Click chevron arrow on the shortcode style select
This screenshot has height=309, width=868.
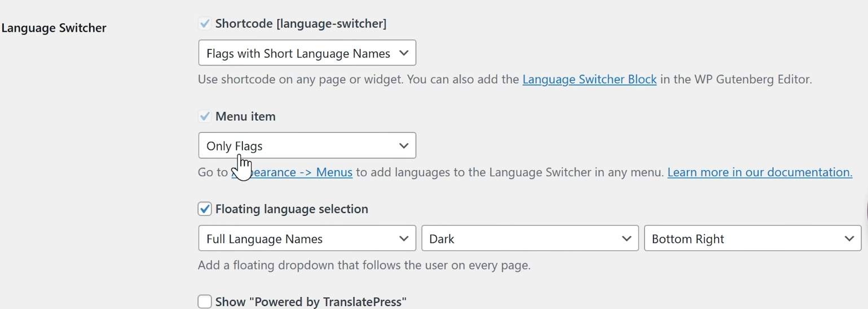pos(404,53)
